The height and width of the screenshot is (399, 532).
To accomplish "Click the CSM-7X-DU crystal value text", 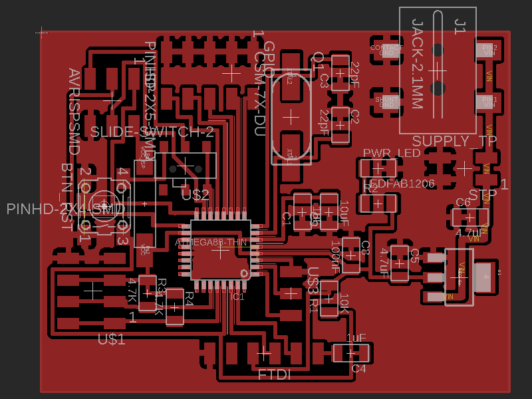I will click(259, 94).
